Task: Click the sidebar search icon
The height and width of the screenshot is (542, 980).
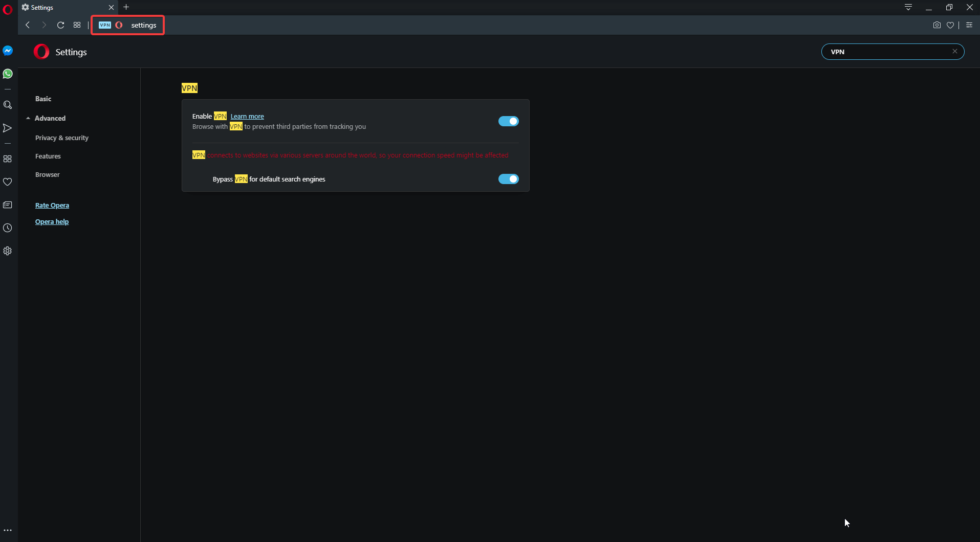Action: tap(8, 105)
